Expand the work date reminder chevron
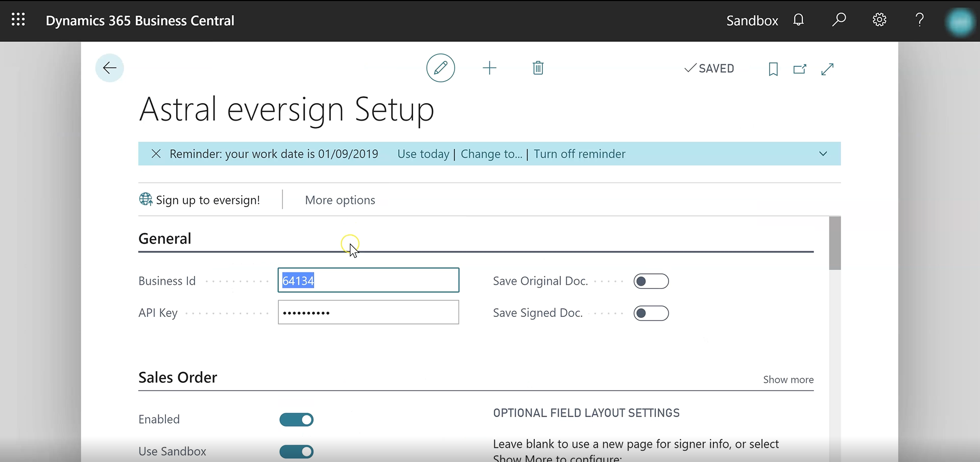980x462 pixels. tap(823, 154)
